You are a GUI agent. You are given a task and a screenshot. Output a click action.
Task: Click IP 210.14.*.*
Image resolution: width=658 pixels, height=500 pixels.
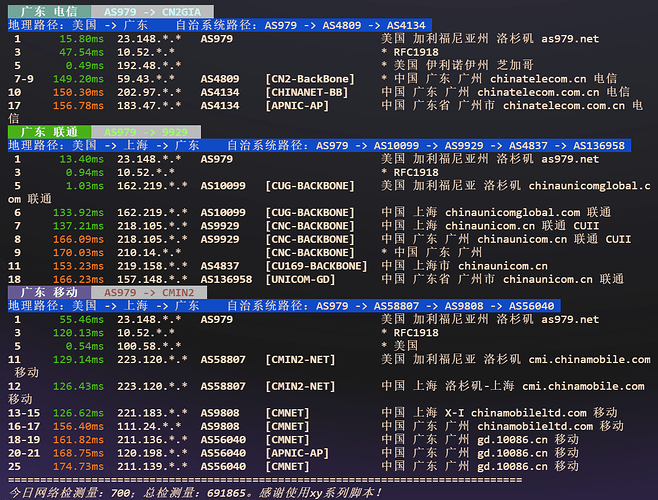(x=149, y=253)
